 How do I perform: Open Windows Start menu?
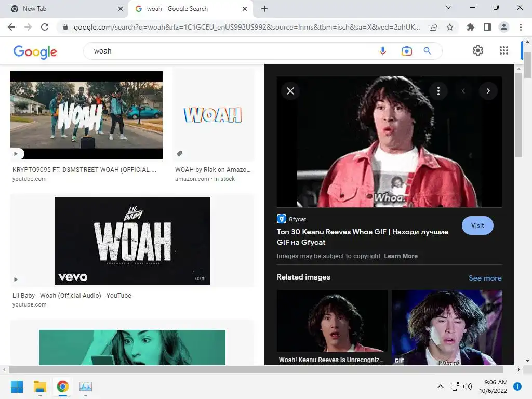[x=17, y=387]
